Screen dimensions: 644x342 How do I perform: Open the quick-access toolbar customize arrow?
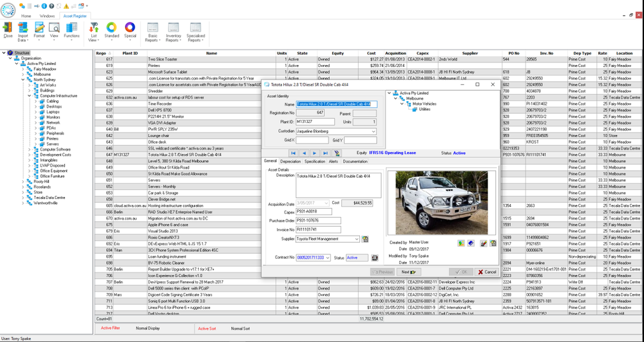pyautogui.click(x=87, y=6)
